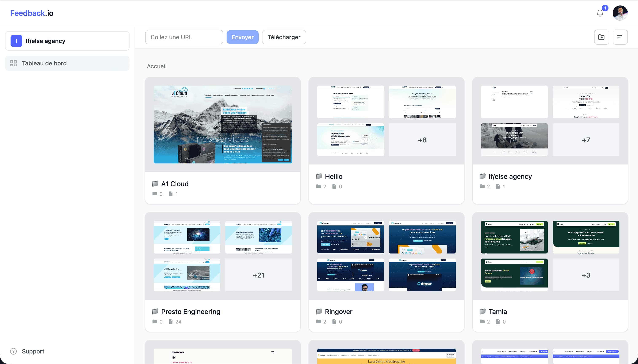Viewport: 638px width, 364px height.
Task: Click the subfolder count icon under Hellio
Action: [x=318, y=186]
